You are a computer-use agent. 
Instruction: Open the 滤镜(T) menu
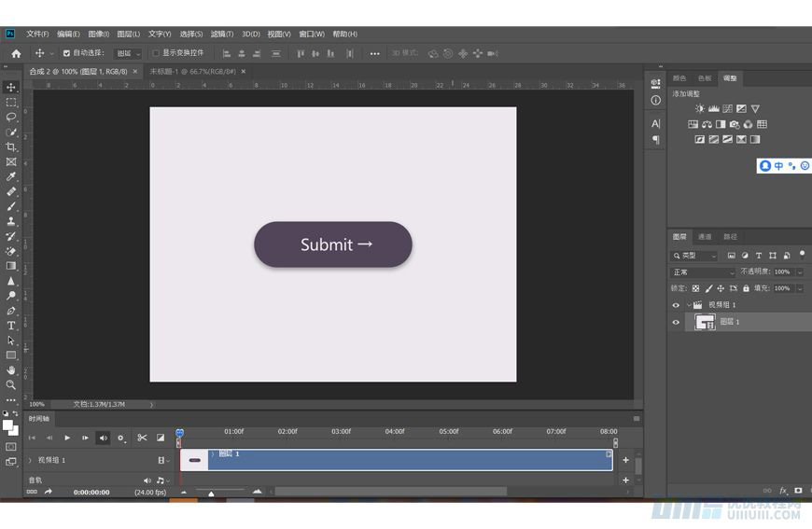(222, 34)
